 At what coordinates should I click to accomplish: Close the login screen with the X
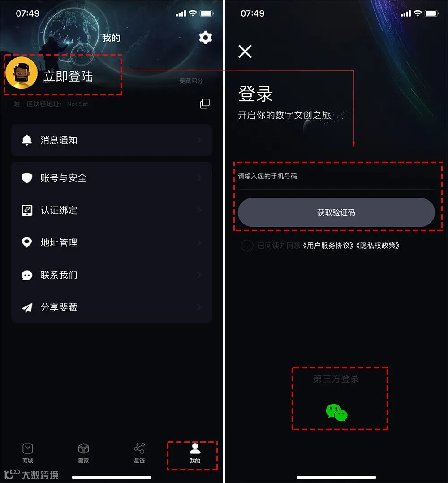245,51
